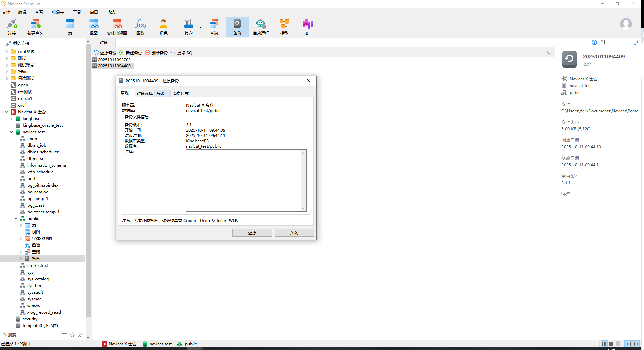Switch to detail view in status bar
Viewport: 644px width, 350px height.
coord(611,344)
